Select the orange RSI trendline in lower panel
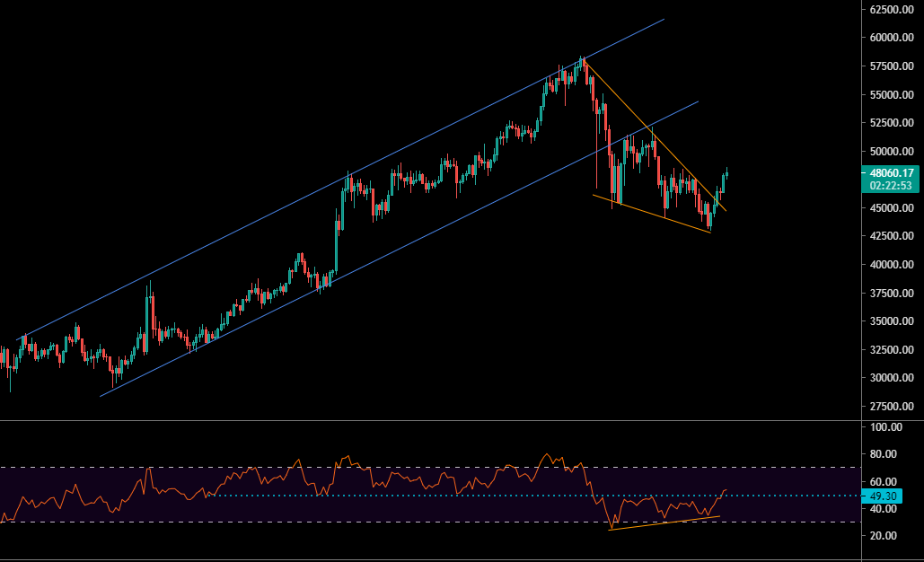The height and width of the screenshot is (562, 924). (656, 523)
